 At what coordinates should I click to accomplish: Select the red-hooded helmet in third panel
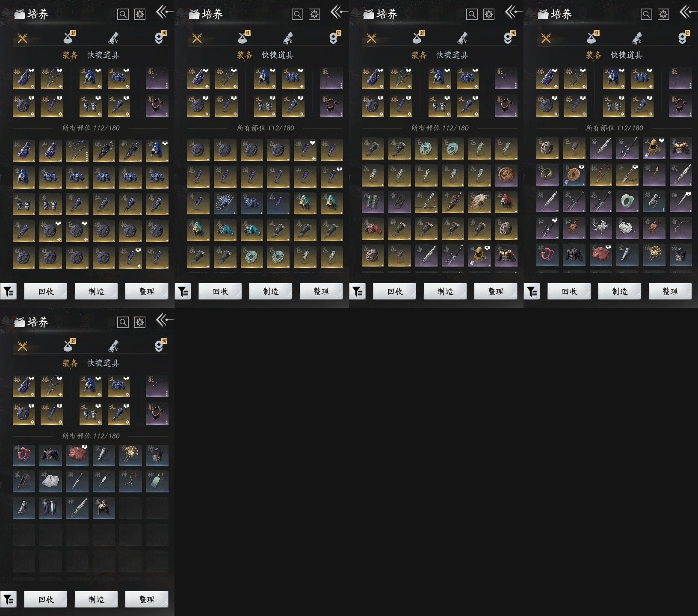506,202
